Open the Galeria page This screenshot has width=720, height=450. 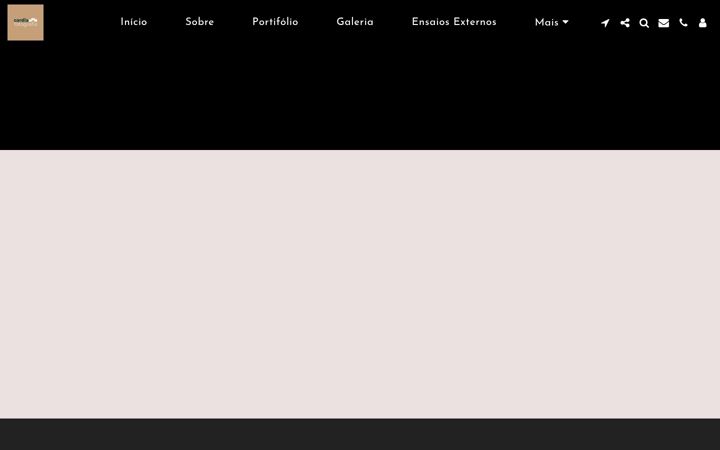tap(355, 22)
